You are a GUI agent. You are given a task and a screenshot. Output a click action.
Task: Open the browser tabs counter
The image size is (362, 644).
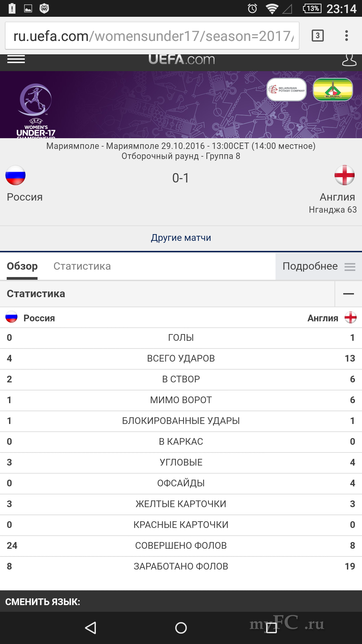tap(317, 36)
